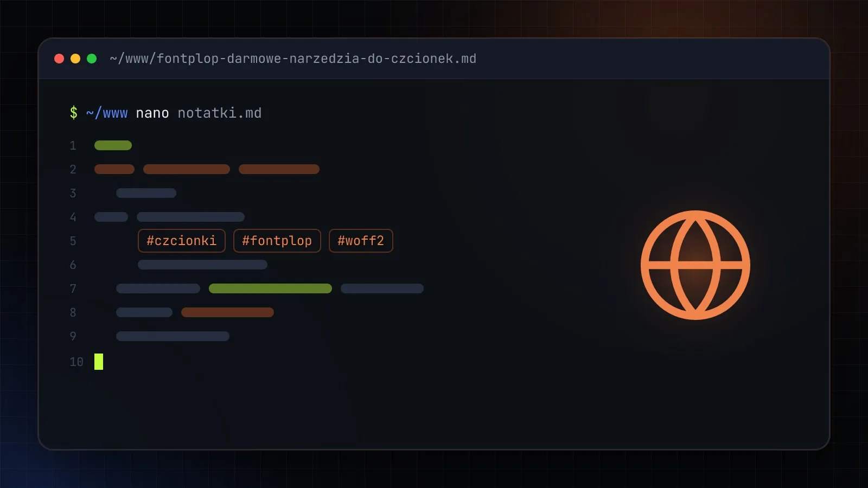Click the red close dot

(60, 59)
